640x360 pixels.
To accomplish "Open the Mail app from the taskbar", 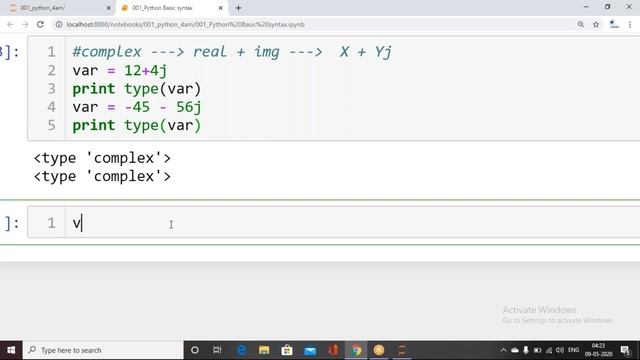I will coord(310,350).
